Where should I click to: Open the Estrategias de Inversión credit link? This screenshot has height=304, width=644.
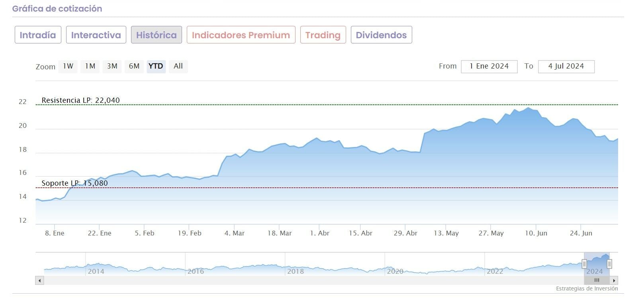(587, 288)
